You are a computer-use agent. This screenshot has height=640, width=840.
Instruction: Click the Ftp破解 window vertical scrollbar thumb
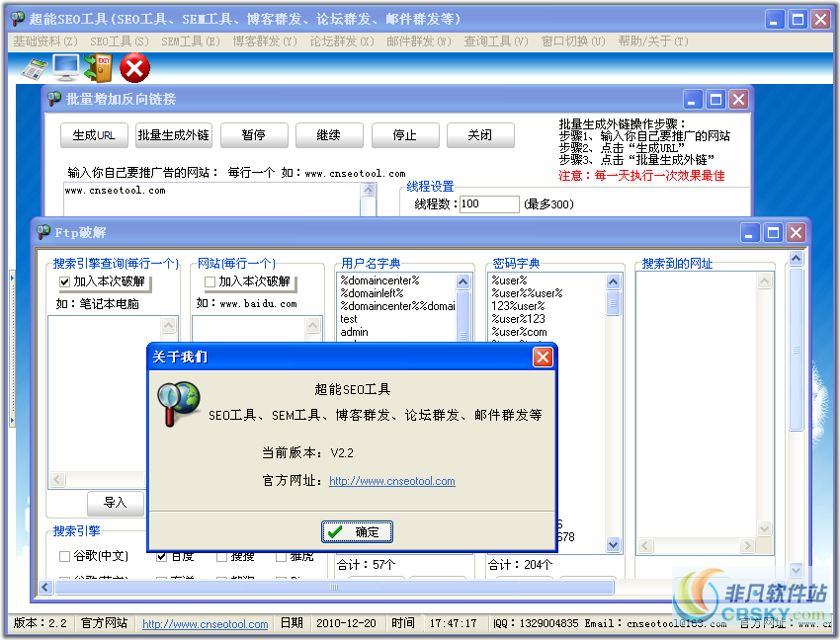797,350
